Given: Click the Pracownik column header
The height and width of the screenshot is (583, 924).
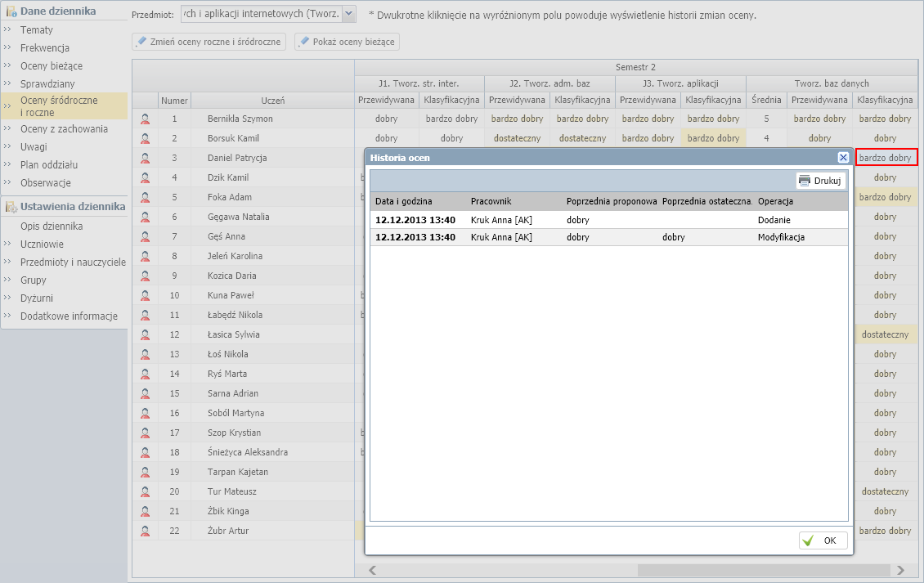Looking at the screenshot, I should coord(514,201).
